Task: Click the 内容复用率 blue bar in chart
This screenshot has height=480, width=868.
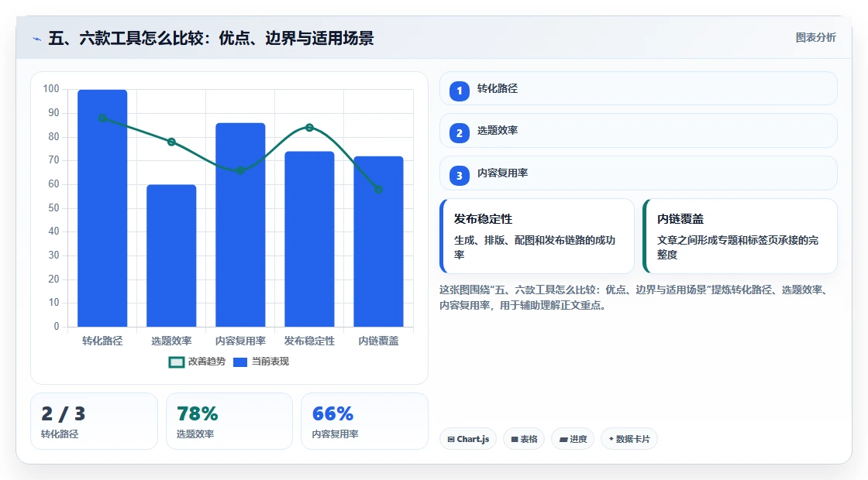Action: (240, 225)
